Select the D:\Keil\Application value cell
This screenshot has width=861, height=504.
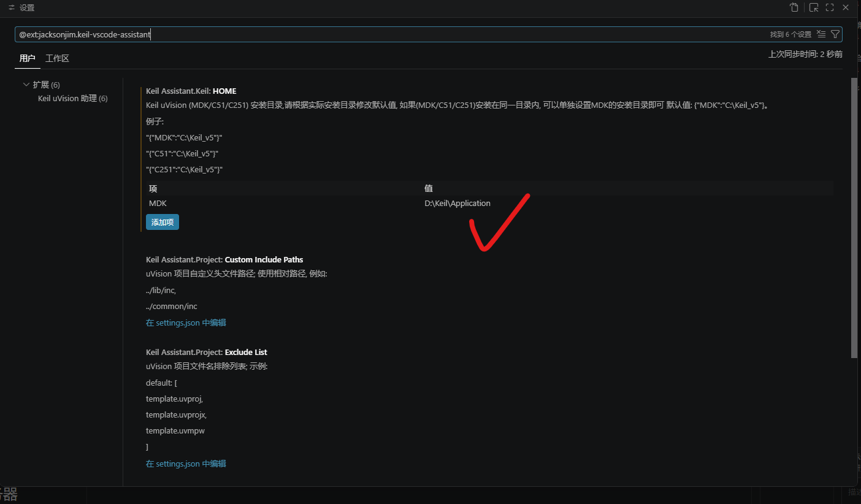pos(457,203)
